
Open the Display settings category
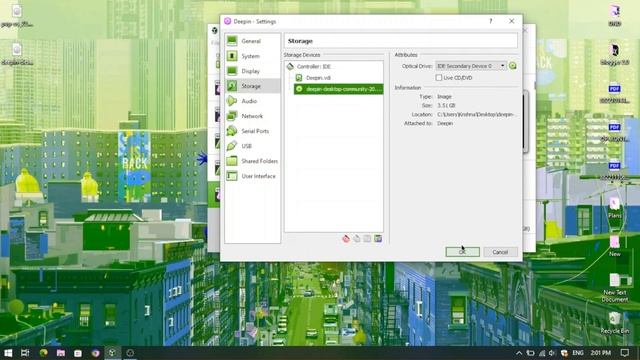(252, 71)
